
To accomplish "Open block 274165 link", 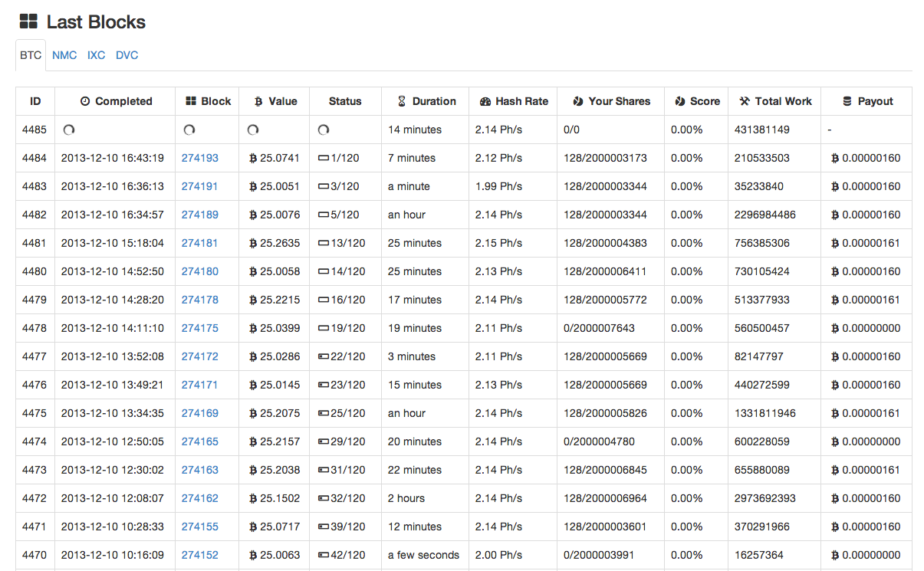I will 200,441.
